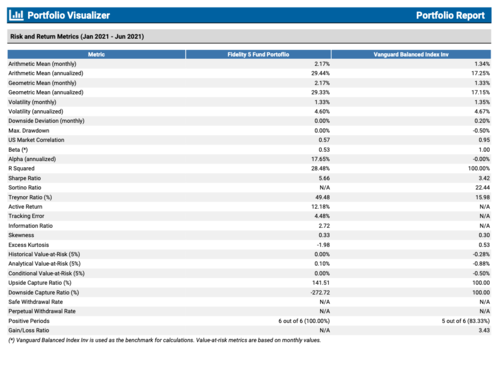Image resolution: width=500 pixels, height=367 pixels.
Task: Select the R Squared row label
Action: [x=21, y=168]
